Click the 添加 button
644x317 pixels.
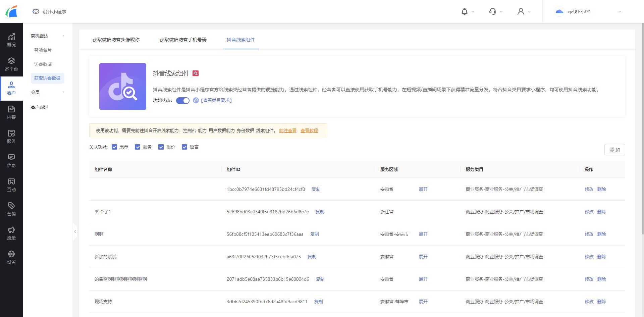(x=615, y=150)
